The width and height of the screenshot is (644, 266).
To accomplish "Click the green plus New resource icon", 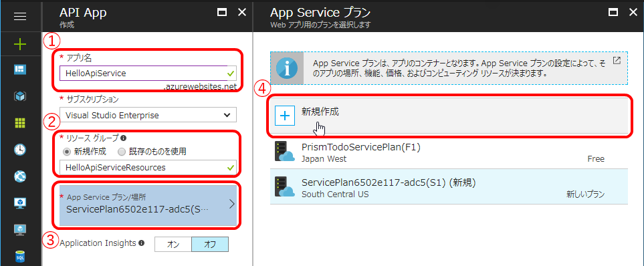I will (x=20, y=44).
